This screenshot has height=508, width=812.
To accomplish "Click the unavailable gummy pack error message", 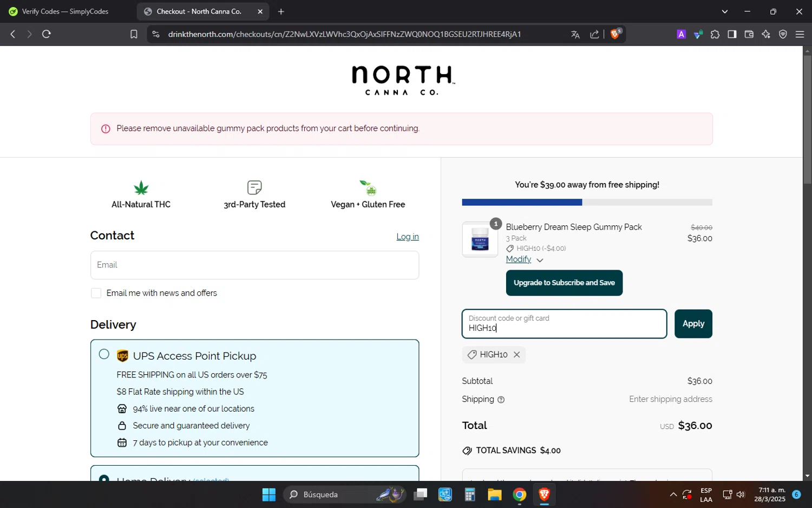I will 268,128.
